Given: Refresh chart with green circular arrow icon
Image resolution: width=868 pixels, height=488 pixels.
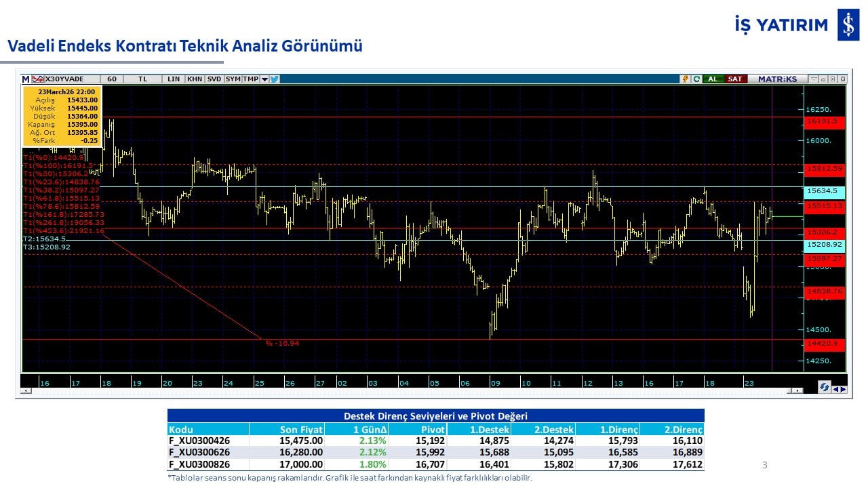Looking at the screenshot, I should (x=696, y=79).
